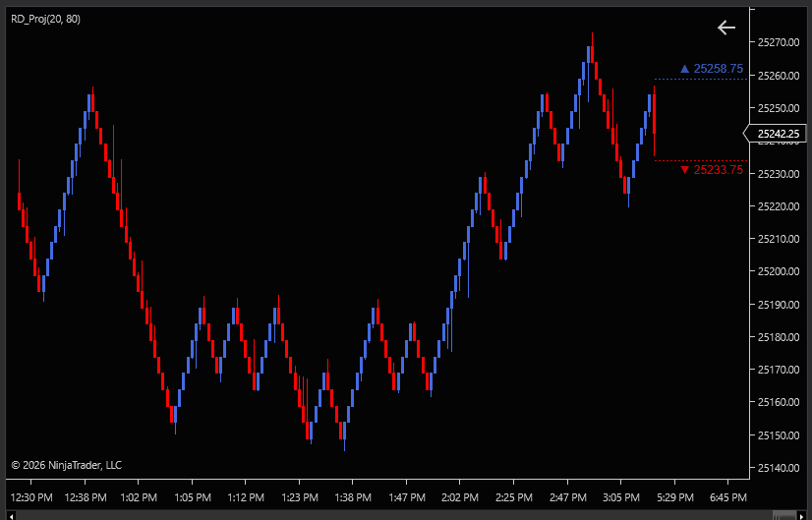Click 25140.00 on the price axis
Viewport: 812px width, 520px height.
(x=777, y=468)
